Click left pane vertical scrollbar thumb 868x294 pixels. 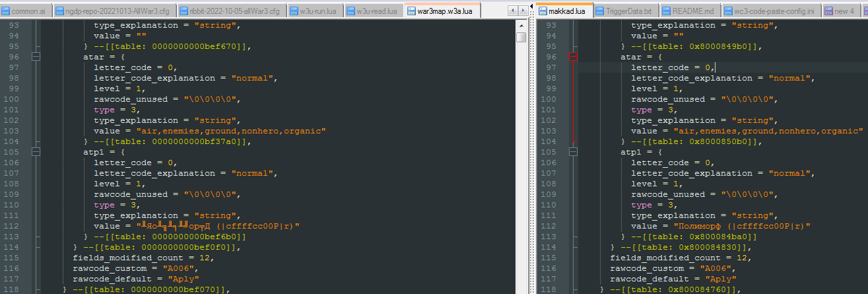point(521,37)
